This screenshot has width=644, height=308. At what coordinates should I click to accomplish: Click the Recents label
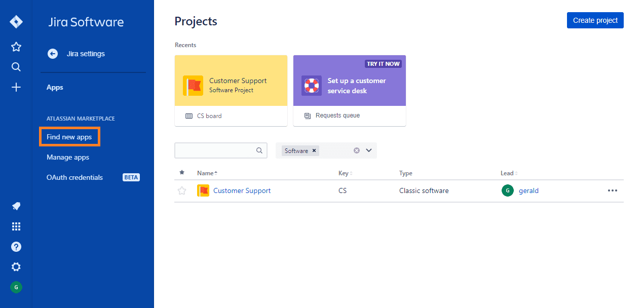(x=185, y=45)
